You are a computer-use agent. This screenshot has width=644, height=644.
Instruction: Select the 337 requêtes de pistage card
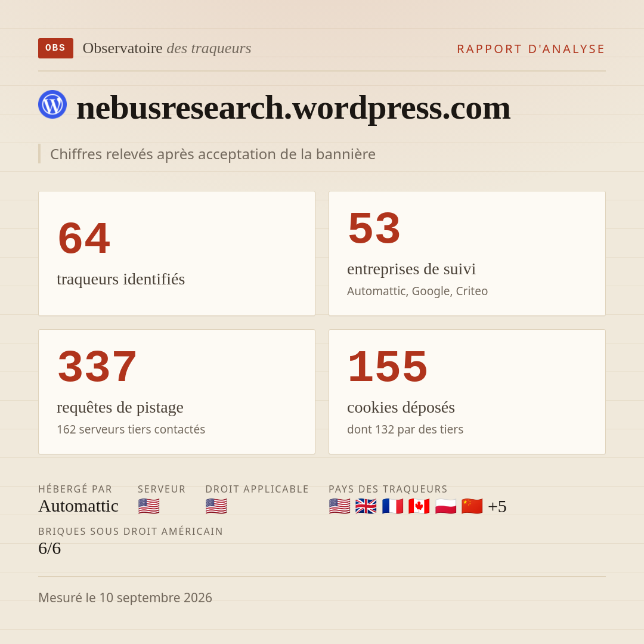pos(177,392)
